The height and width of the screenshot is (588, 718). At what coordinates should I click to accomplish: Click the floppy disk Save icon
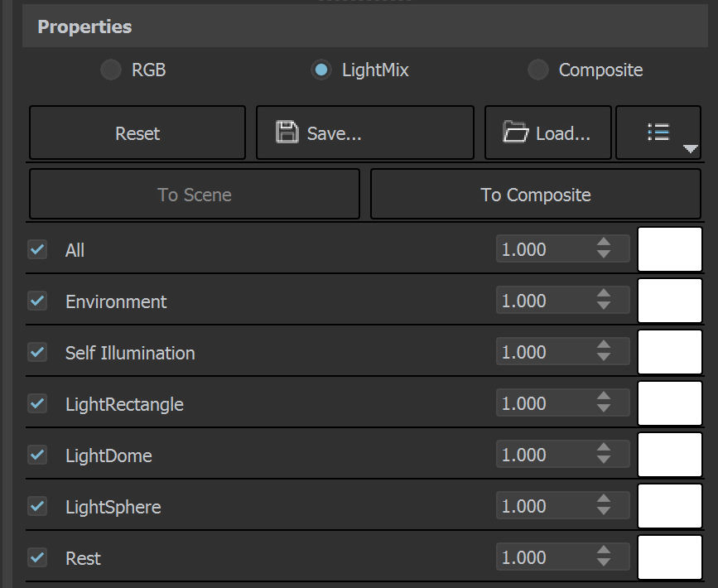(x=287, y=133)
